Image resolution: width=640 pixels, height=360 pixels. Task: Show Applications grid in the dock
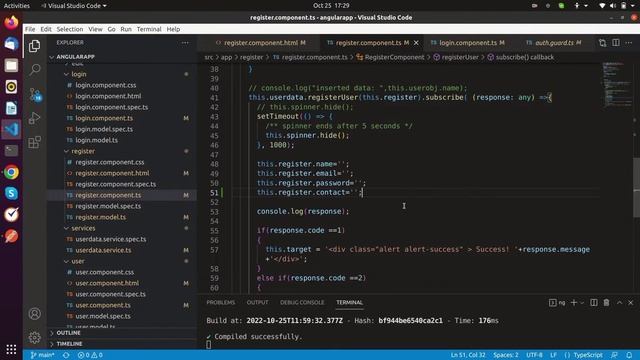(x=11, y=349)
